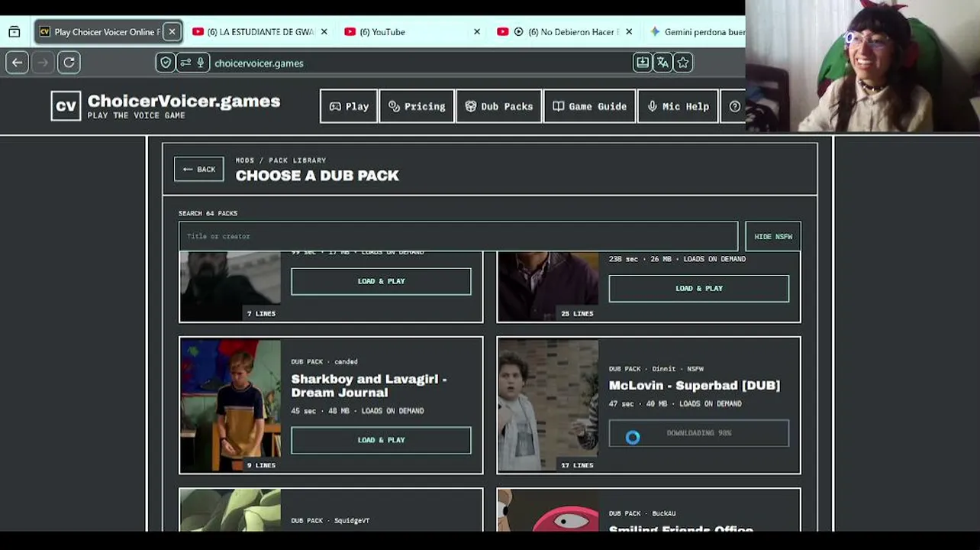
Task: Click Load & Play on the 25 lines pack
Action: (699, 289)
